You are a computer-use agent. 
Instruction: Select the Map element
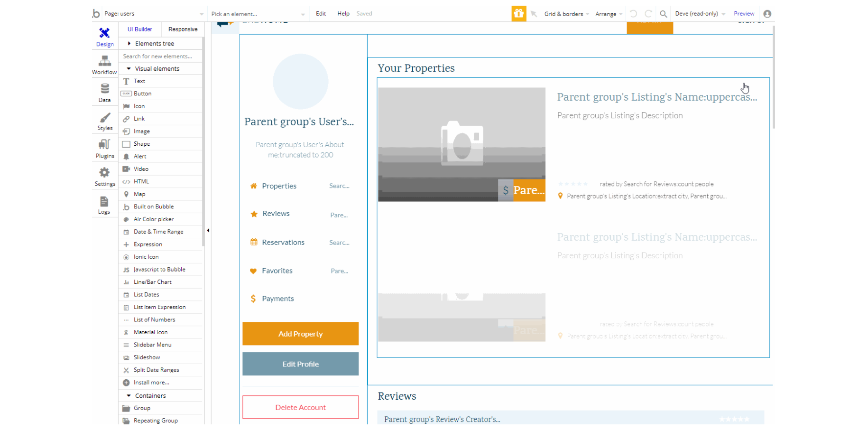pos(160,194)
